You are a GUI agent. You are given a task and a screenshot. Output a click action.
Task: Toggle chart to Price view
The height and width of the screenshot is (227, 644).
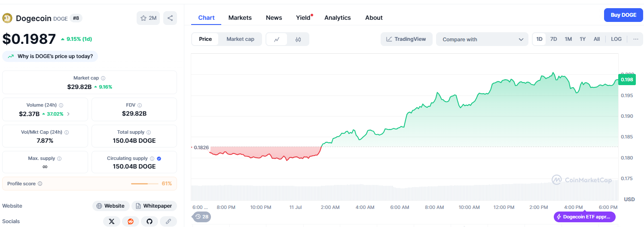(205, 39)
